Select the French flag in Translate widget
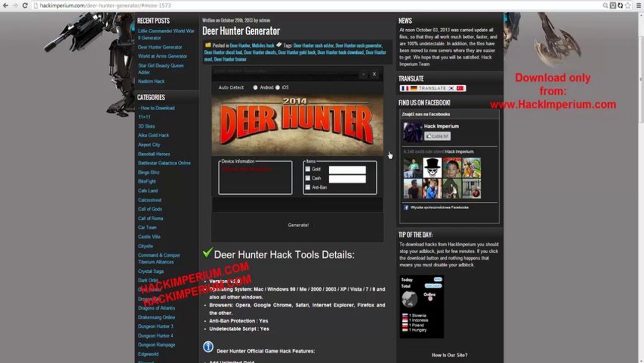Image resolution: width=644 pixels, height=363 pixels. (x=404, y=88)
